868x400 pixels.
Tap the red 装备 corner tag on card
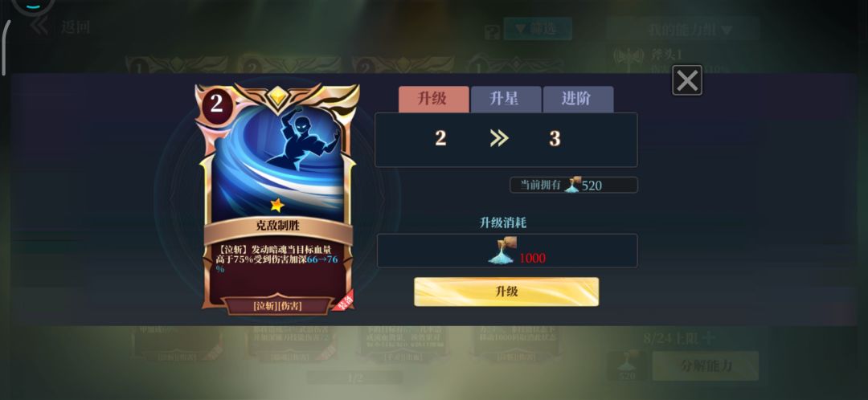343,300
